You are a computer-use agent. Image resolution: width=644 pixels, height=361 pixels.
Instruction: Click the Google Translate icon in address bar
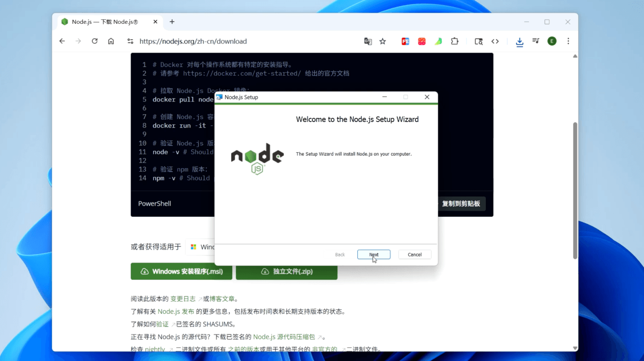[368, 42]
